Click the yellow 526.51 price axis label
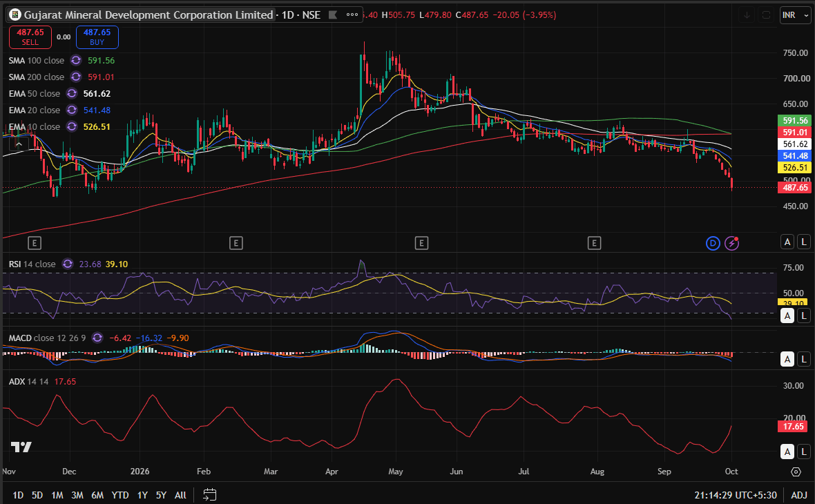The width and height of the screenshot is (815, 504). point(795,168)
